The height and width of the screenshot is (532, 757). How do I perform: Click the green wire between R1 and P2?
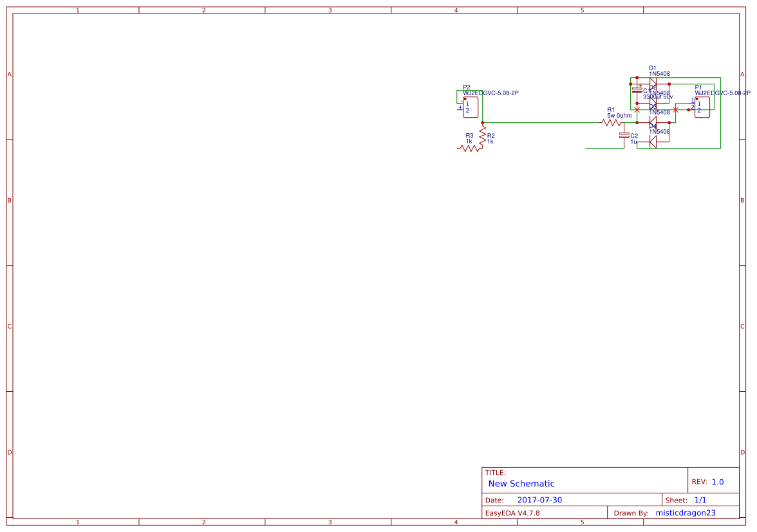547,122
